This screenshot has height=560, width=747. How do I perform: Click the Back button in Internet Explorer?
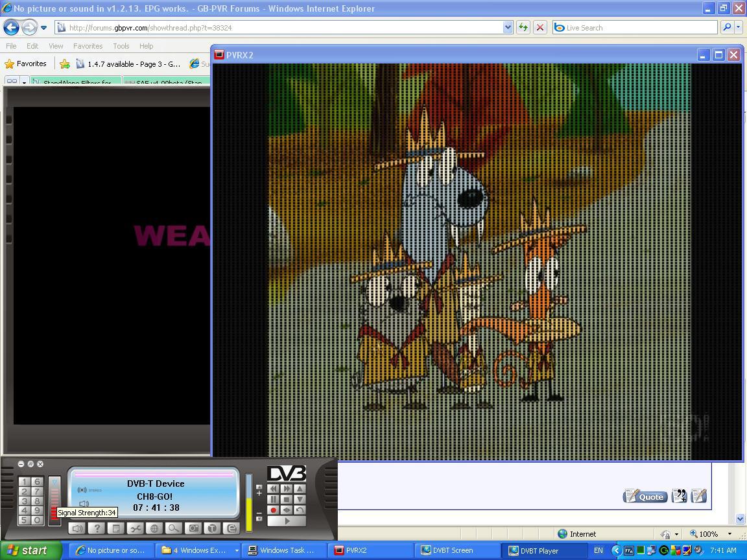pos(11,28)
